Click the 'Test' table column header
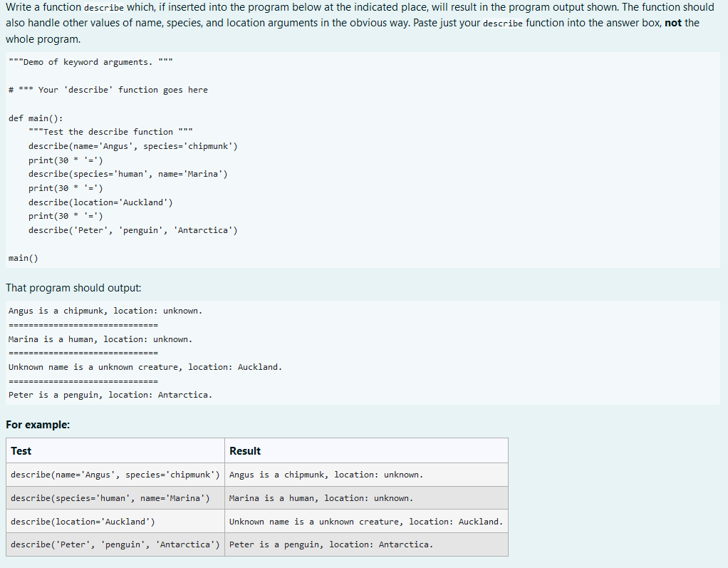This screenshot has height=568, width=728. coord(115,450)
